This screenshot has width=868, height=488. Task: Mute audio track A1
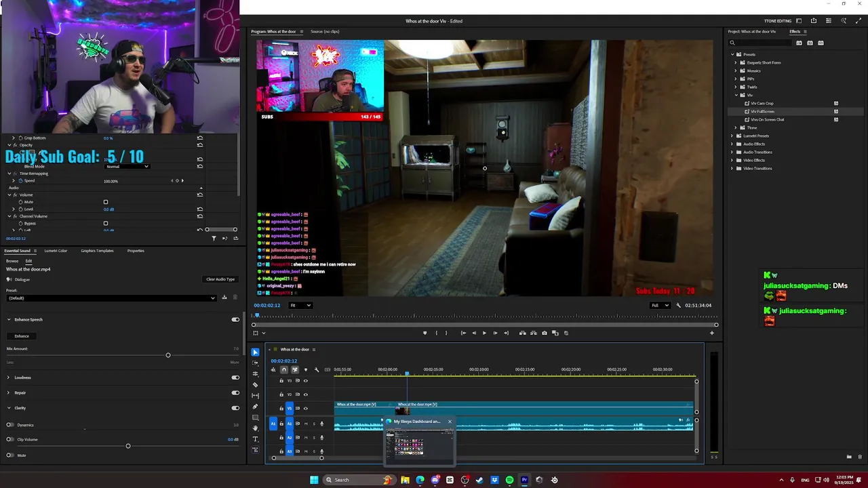point(306,424)
